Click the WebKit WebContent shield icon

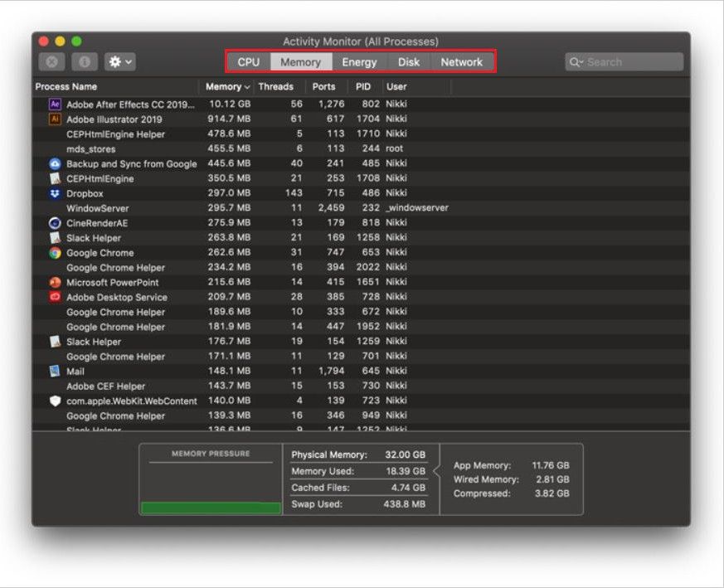tap(55, 401)
